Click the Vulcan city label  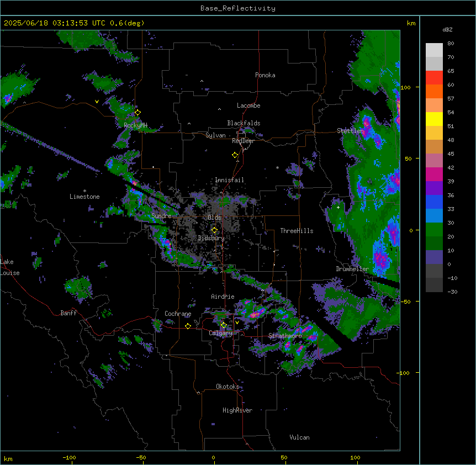(299, 437)
